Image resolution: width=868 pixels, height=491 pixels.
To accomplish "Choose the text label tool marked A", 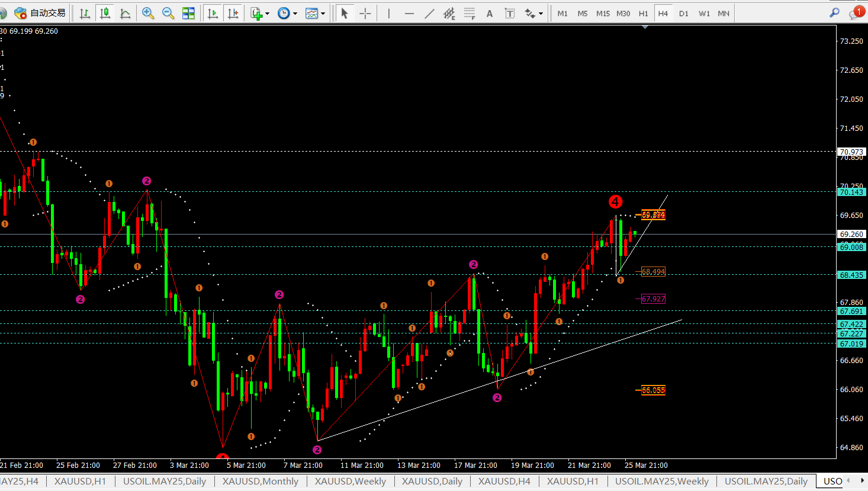I will [x=490, y=13].
